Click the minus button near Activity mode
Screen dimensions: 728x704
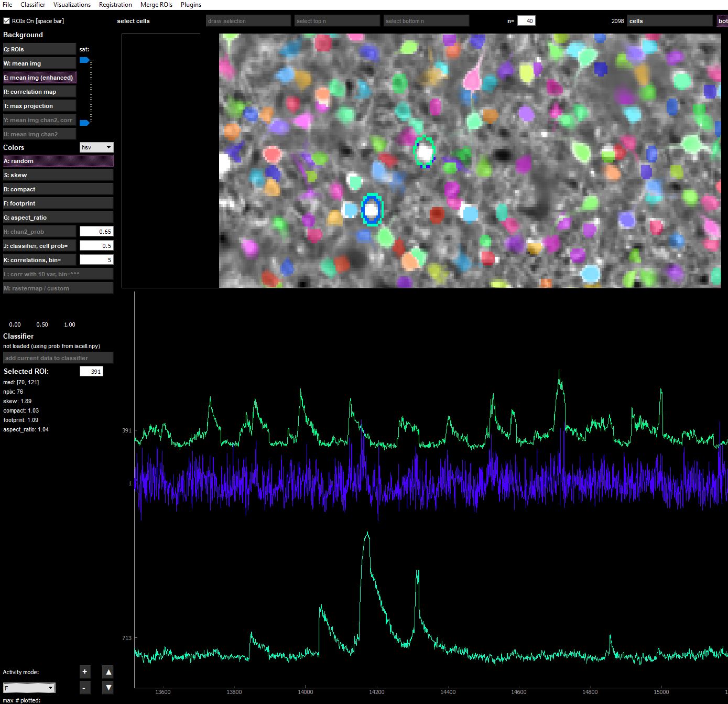pyautogui.click(x=84, y=687)
